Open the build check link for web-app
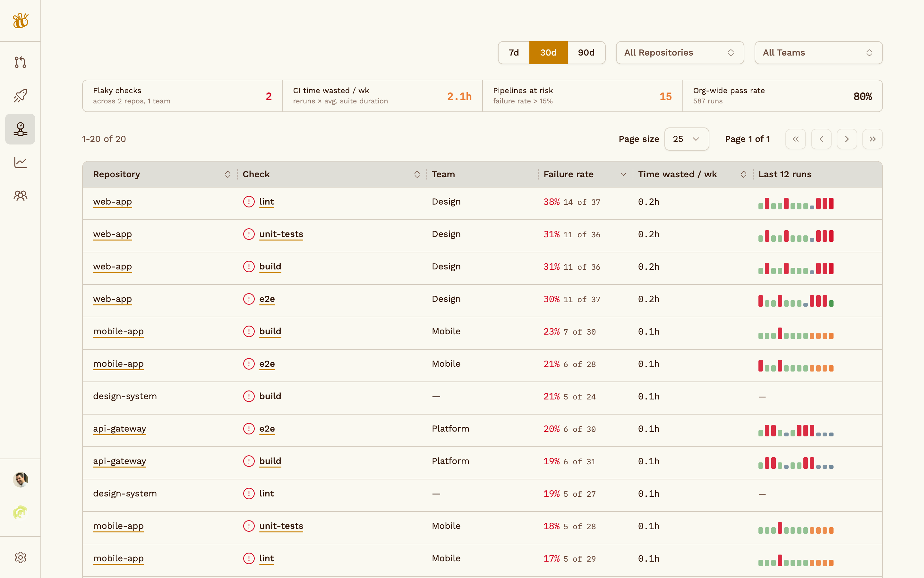Screen dimensions: 924x578 [x=270, y=267]
